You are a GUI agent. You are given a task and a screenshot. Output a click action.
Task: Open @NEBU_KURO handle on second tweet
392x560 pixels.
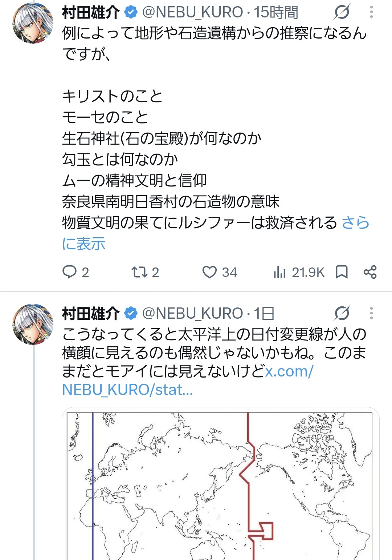pos(192,313)
